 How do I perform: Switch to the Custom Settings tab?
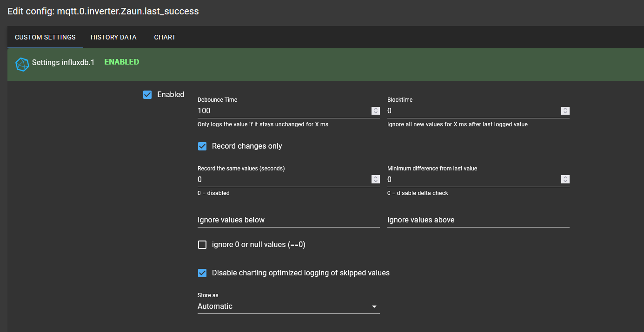point(45,37)
